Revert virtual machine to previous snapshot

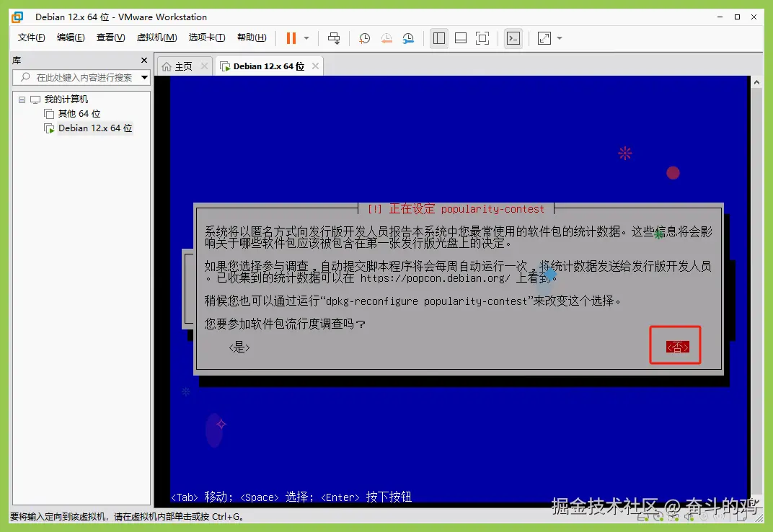(386, 38)
